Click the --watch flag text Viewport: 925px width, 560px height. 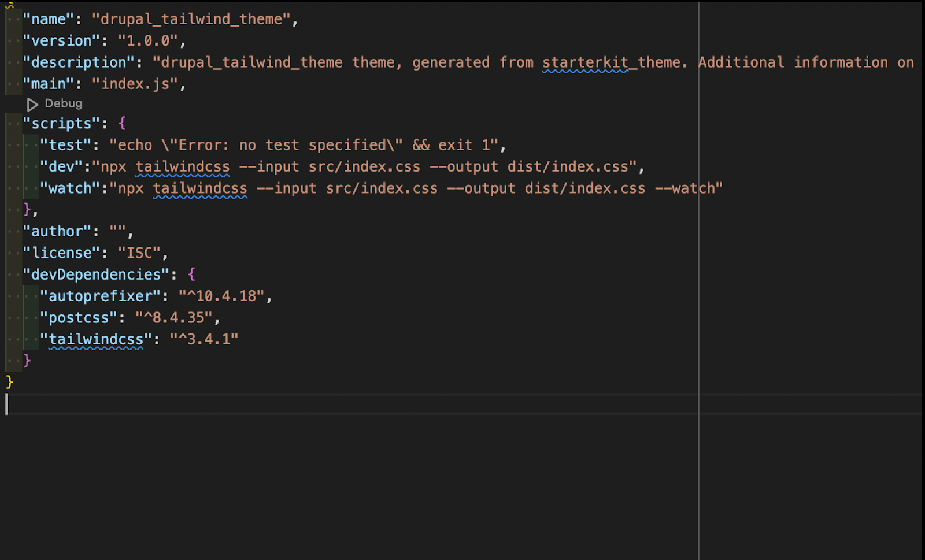coord(685,188)
